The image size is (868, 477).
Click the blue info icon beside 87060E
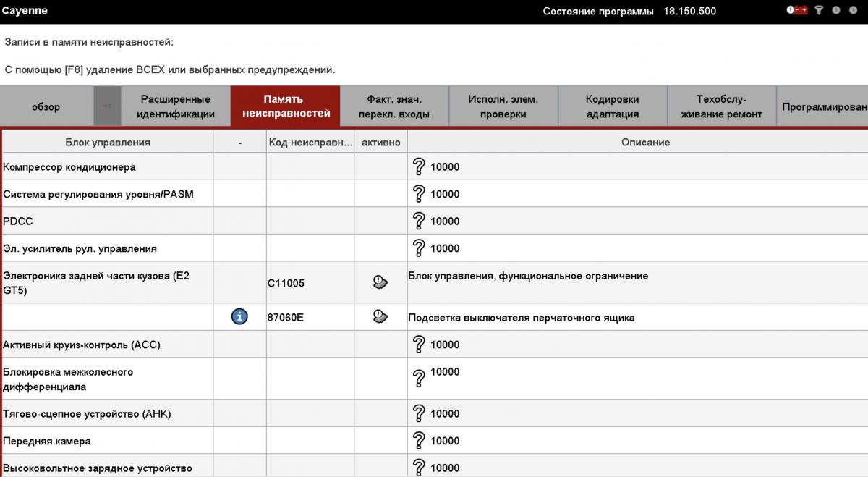click(x=239, y=317)
